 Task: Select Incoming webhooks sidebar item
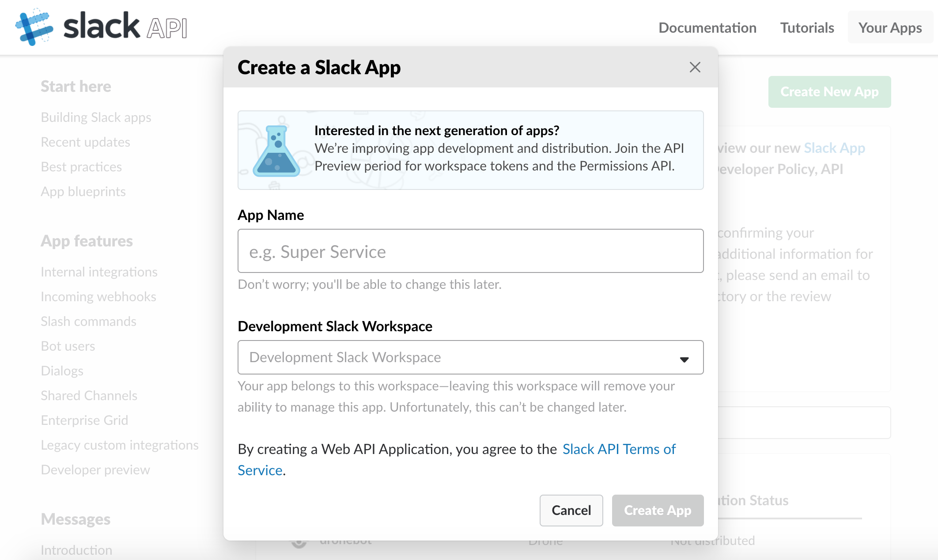point(98,296)
